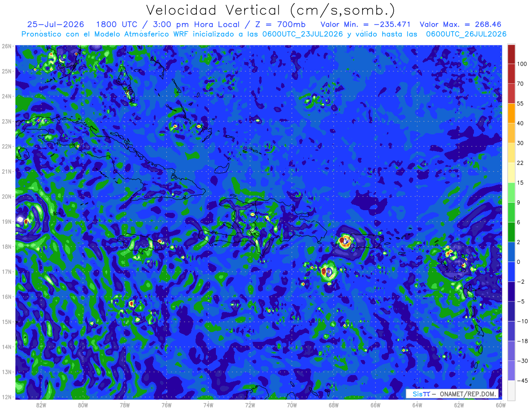Click the latitude label '24N'
532x411 pixels.
coord(6,96)
